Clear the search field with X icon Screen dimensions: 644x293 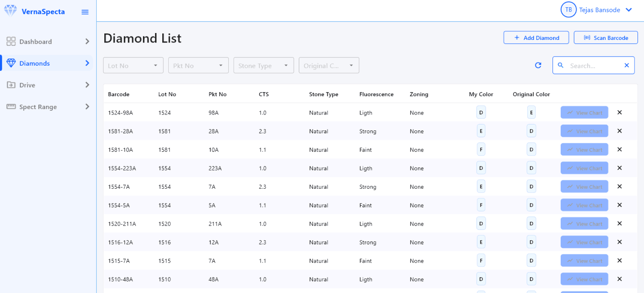[x=626, y=65]
